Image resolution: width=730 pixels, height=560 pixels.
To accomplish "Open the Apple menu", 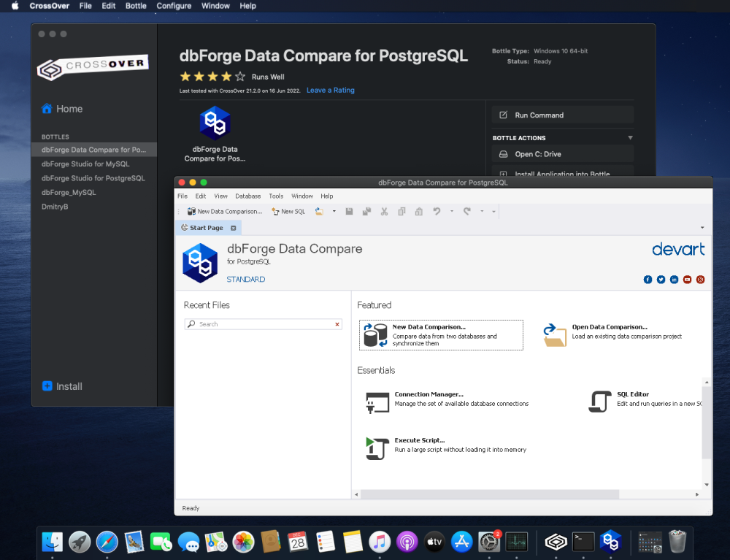I will tap(15, 6).
